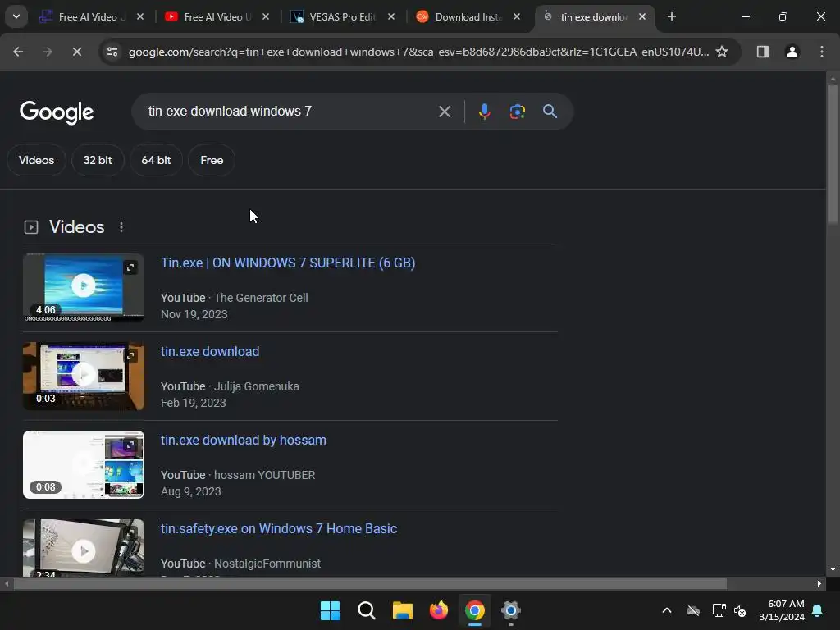Filter results by Videos chip
The height and width of the screenshot is (630, 840).
click(x=36, y=160)
